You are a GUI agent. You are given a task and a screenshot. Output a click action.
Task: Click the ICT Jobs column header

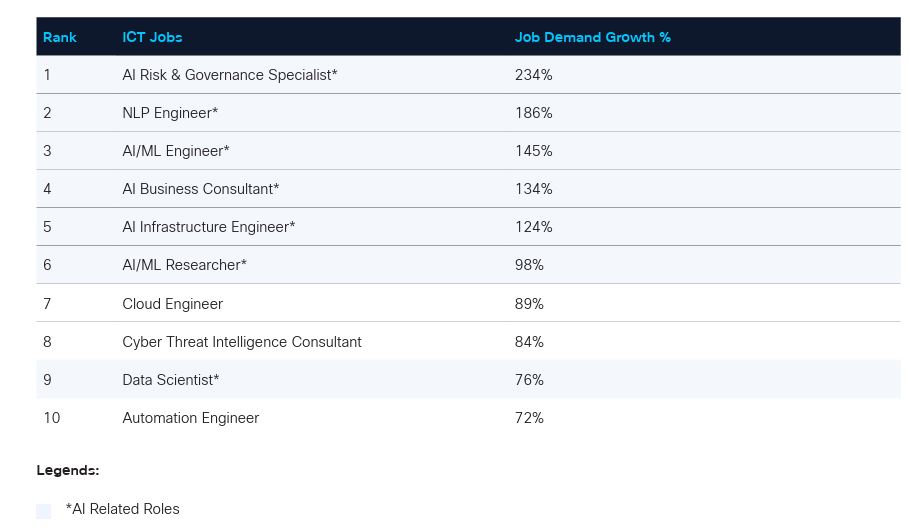152,37
